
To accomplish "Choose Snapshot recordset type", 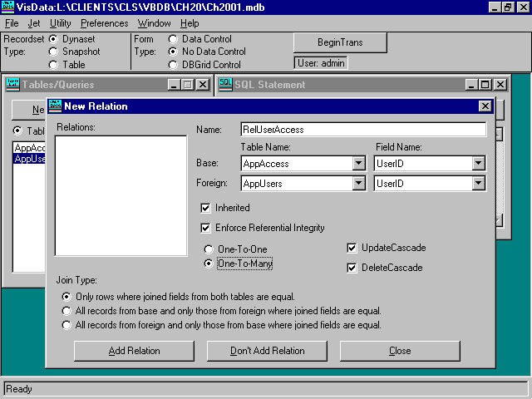I will tap(54, 52).
